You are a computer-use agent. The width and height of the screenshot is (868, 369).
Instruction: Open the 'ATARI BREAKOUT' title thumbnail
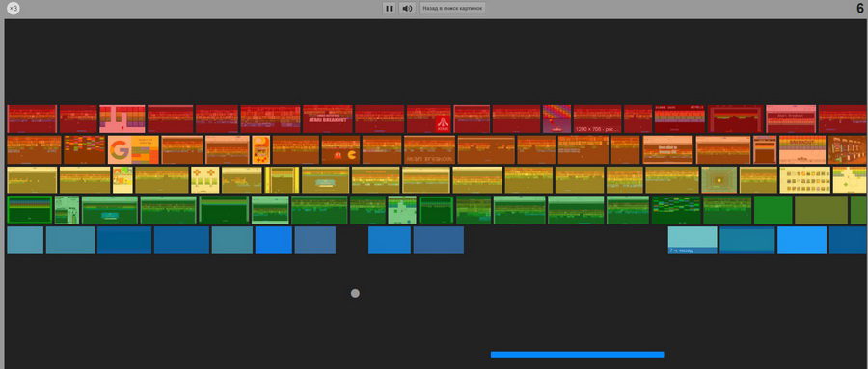click(328, 119)
